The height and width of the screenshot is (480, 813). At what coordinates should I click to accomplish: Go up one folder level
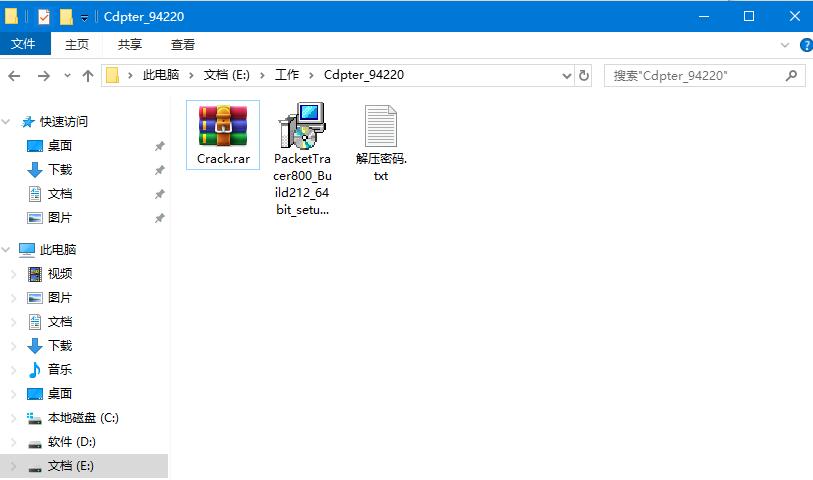pyautogui.click(x=88, y=76)
